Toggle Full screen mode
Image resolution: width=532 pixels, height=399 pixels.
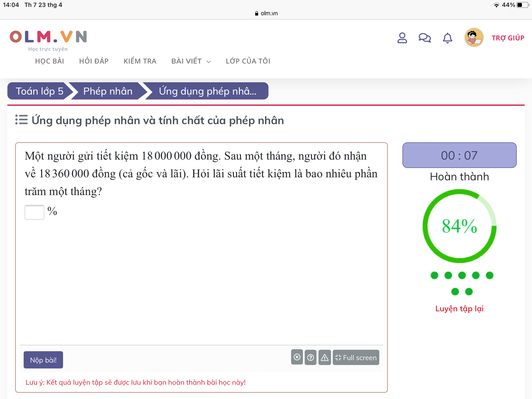click(356, 357)
